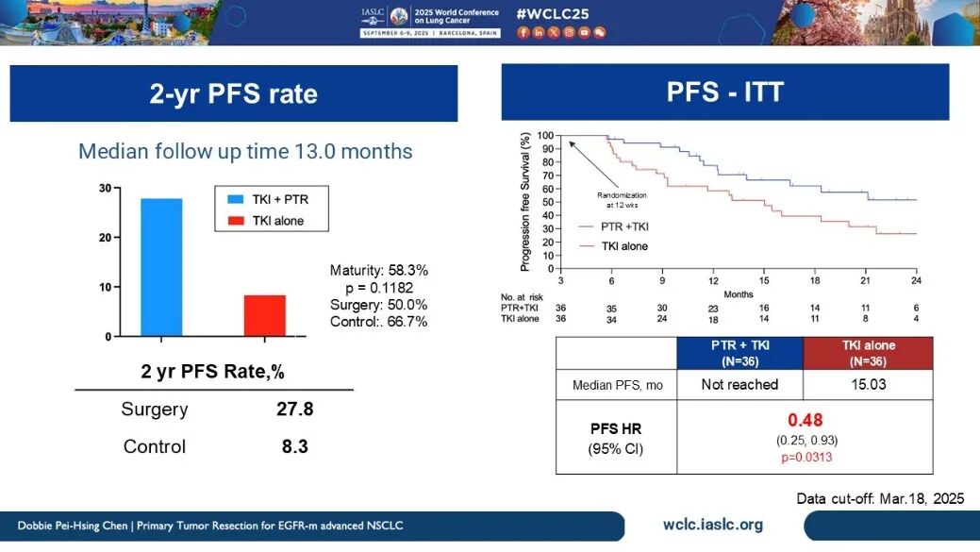Click the red TKI alone bar
This screenshot has width=980, height=552.
click(264, 315)
